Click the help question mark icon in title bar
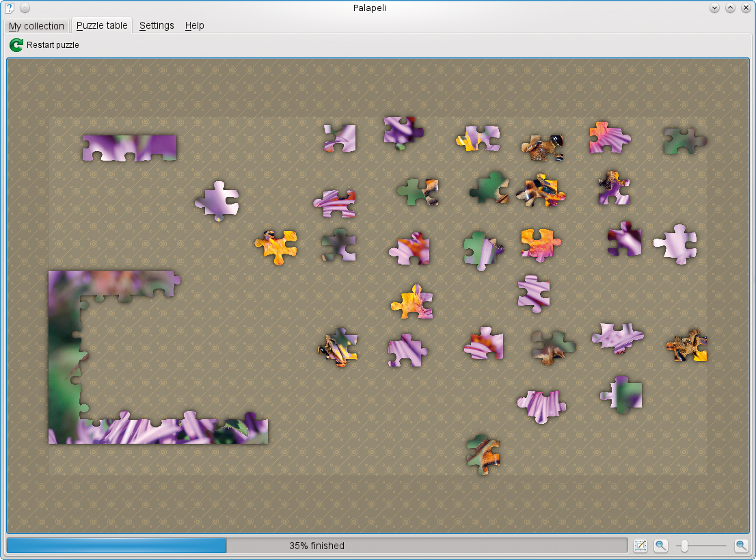This screenshot has height=560, width=756. click(x=9, y=8)
